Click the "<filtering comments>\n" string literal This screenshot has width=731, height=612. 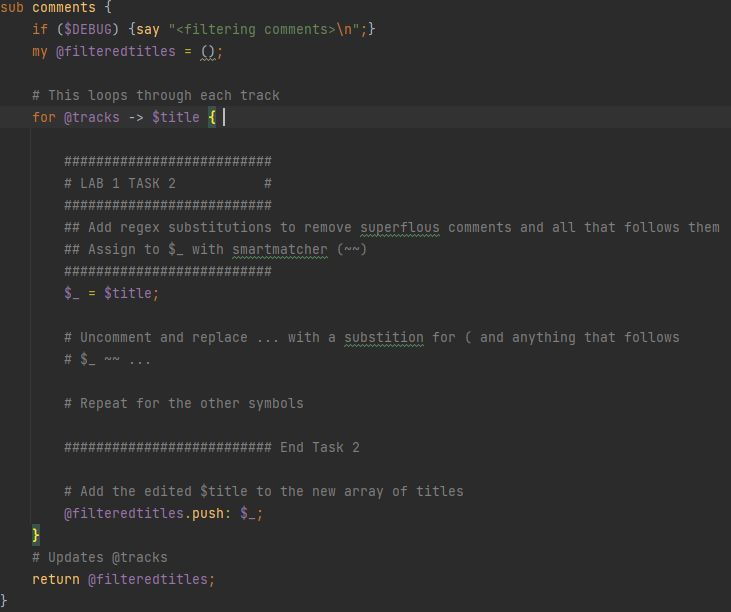[x=264, y=29]
